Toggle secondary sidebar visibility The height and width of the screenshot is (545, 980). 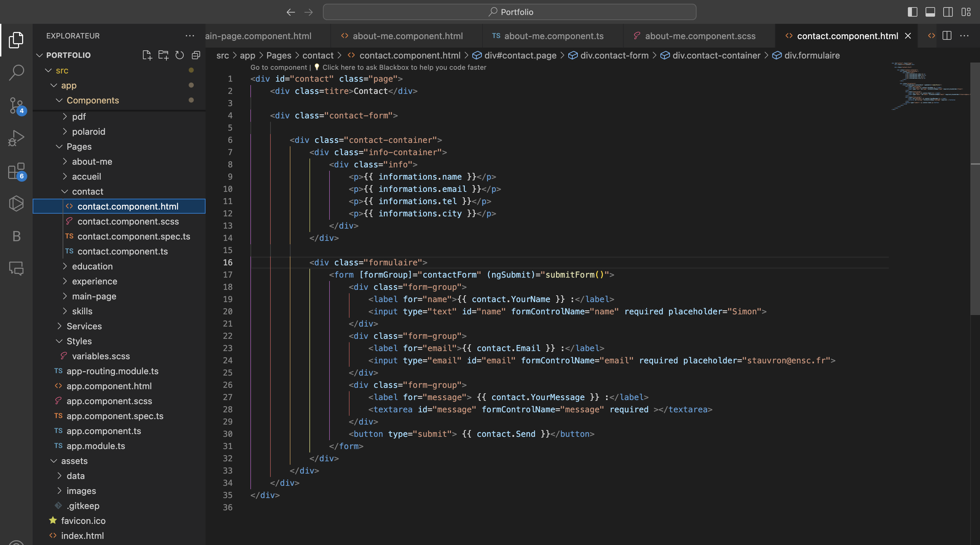click(x=948, y=12)
